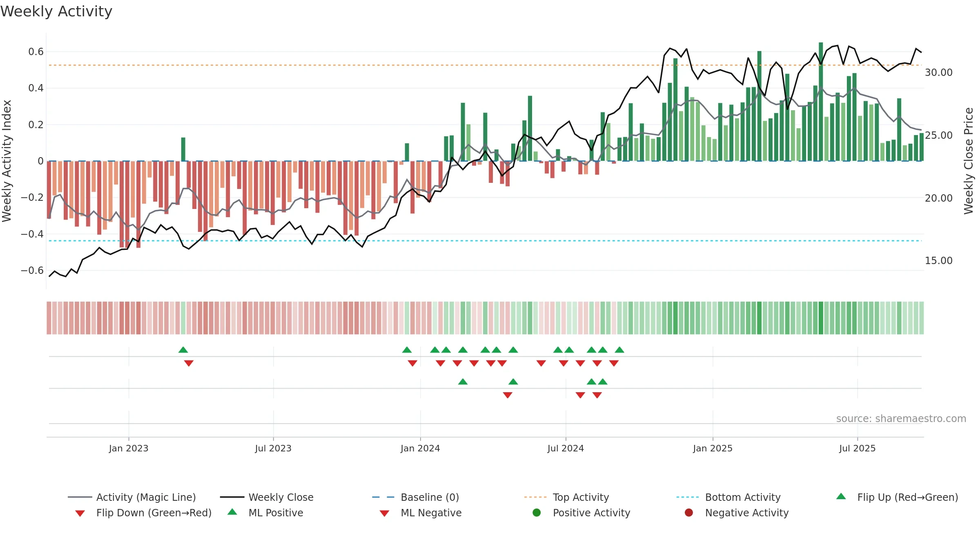Click the gray Magic Line legend swatch
This screenshot has width=980, height=551.
pyautogui.click(x=80, y=497)
